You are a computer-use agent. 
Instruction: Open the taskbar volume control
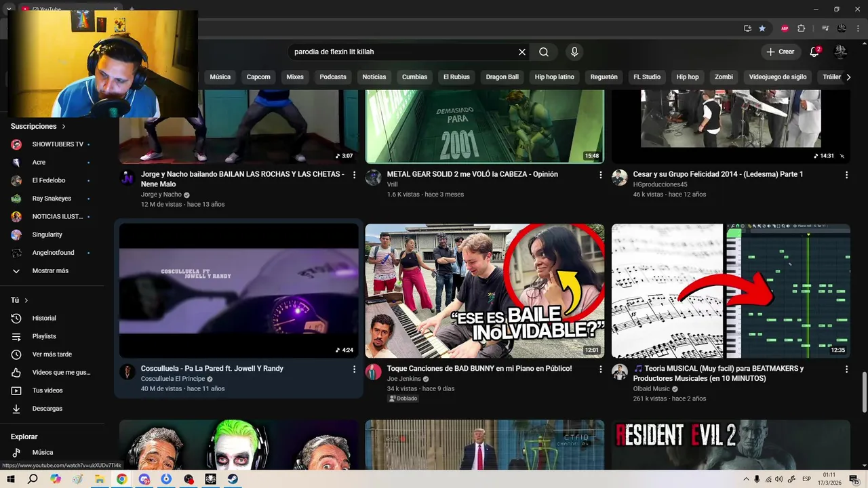pyautogui.click(x=778, y=479)
